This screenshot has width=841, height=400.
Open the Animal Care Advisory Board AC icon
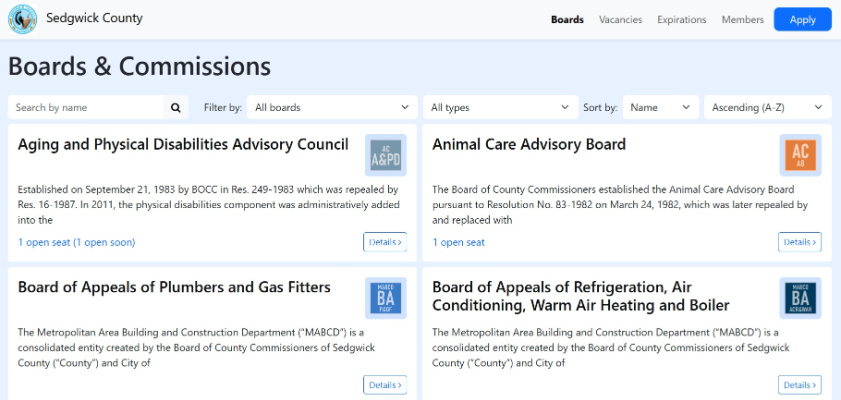coord(800,155)
